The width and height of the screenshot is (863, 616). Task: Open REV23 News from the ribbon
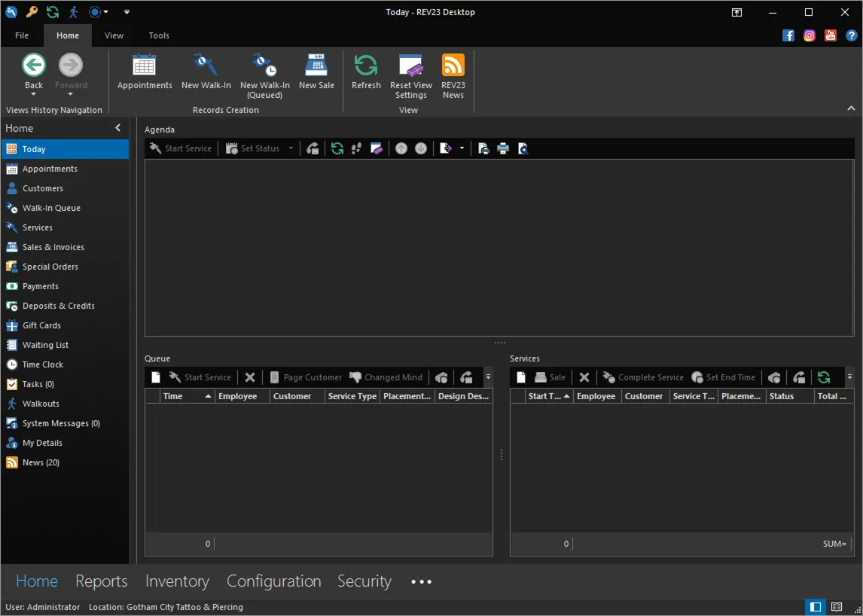pyautogui.click(x=453, y=76)
